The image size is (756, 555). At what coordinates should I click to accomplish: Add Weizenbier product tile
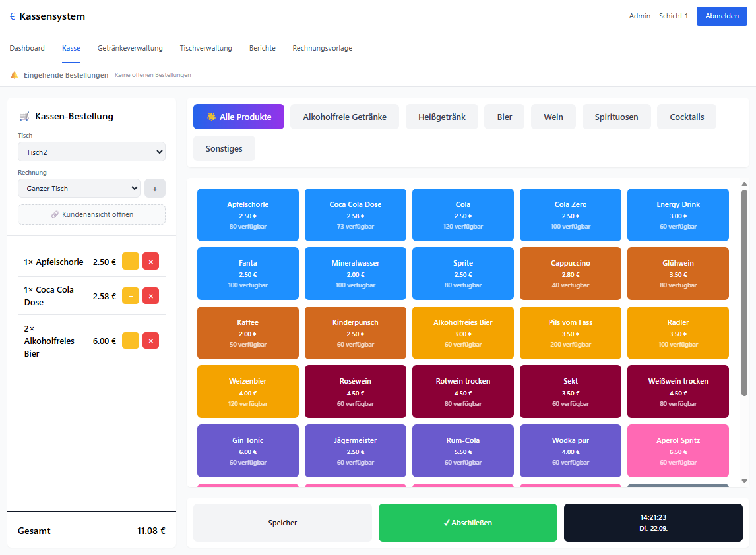[248, 392]
